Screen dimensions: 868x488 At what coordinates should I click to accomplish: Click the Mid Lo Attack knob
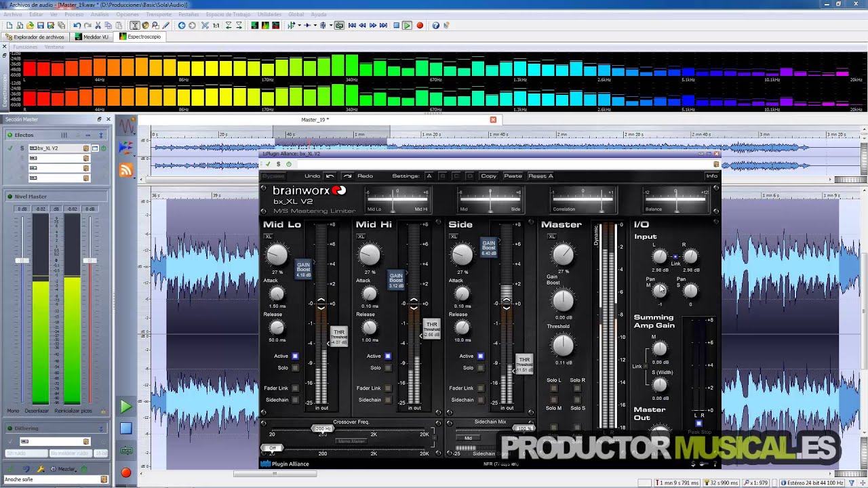click(x=276, y=293)
